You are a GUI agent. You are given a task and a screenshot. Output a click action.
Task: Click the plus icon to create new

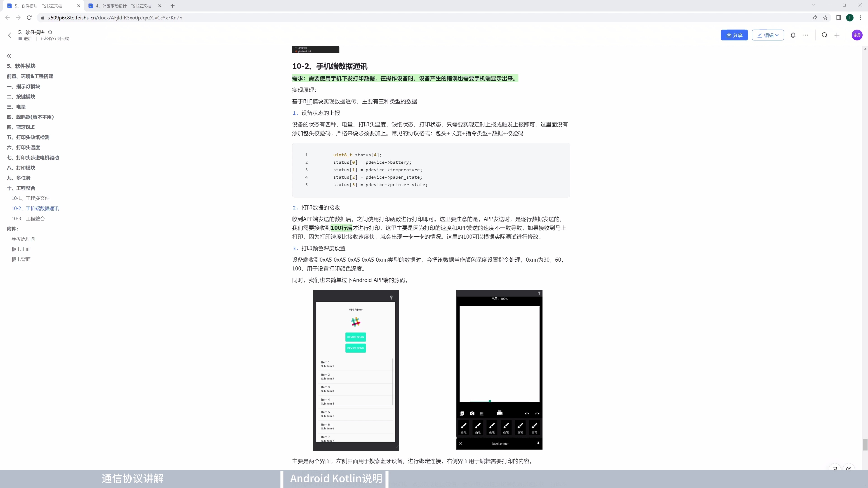point(837,35)
